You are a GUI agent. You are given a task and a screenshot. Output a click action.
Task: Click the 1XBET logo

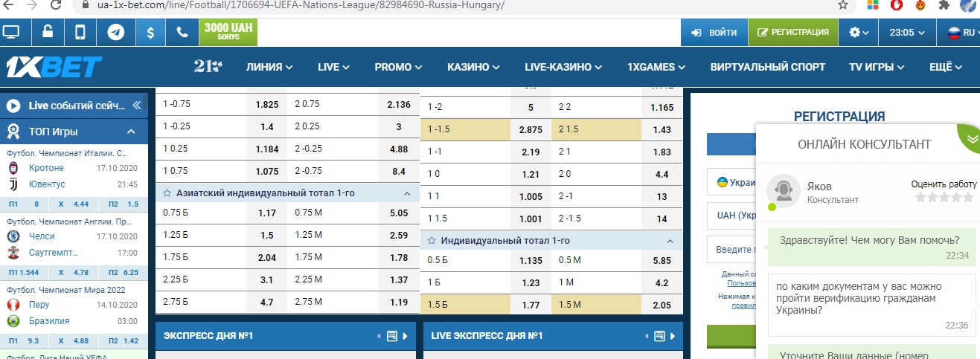54,67
